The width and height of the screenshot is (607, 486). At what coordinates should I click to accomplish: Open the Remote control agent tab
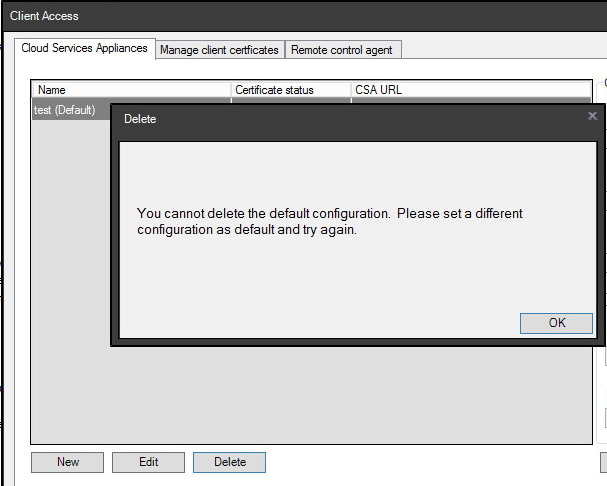point(342,49)
